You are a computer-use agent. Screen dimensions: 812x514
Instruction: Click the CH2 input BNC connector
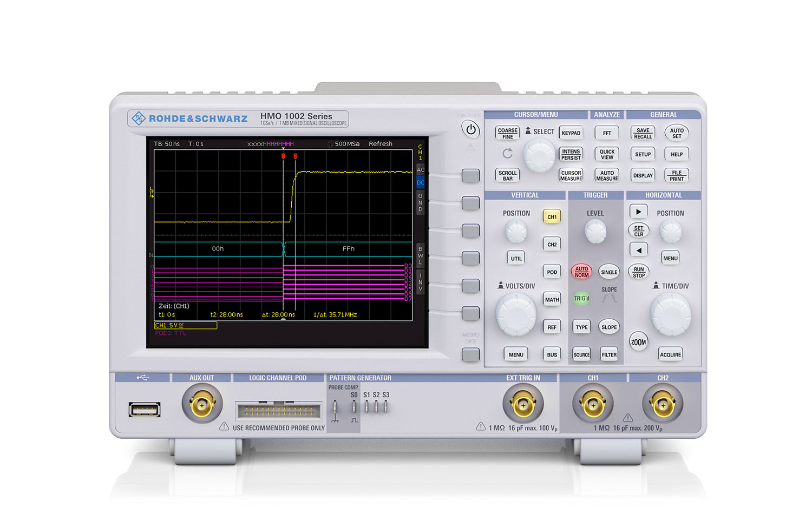click(x=663, y=404)
